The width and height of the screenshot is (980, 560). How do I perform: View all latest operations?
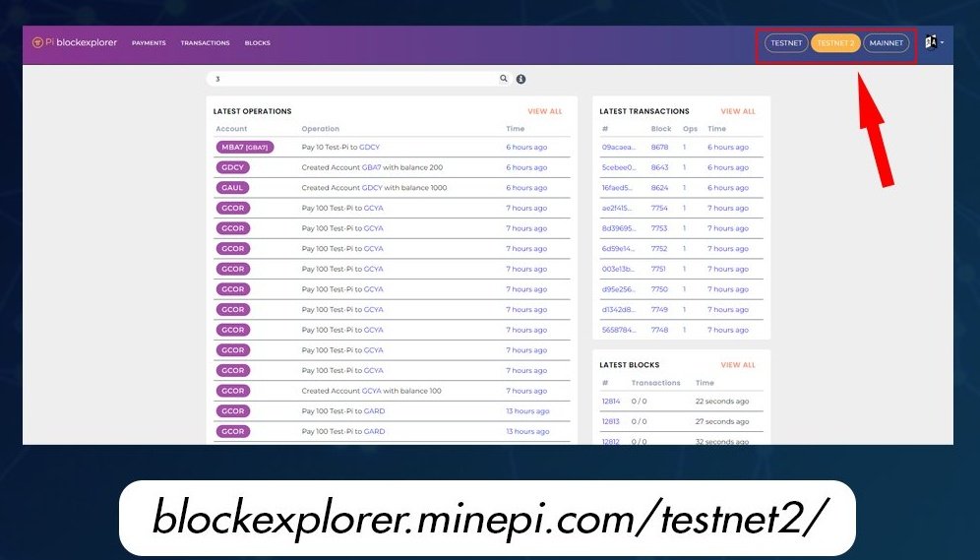(545, 111)
